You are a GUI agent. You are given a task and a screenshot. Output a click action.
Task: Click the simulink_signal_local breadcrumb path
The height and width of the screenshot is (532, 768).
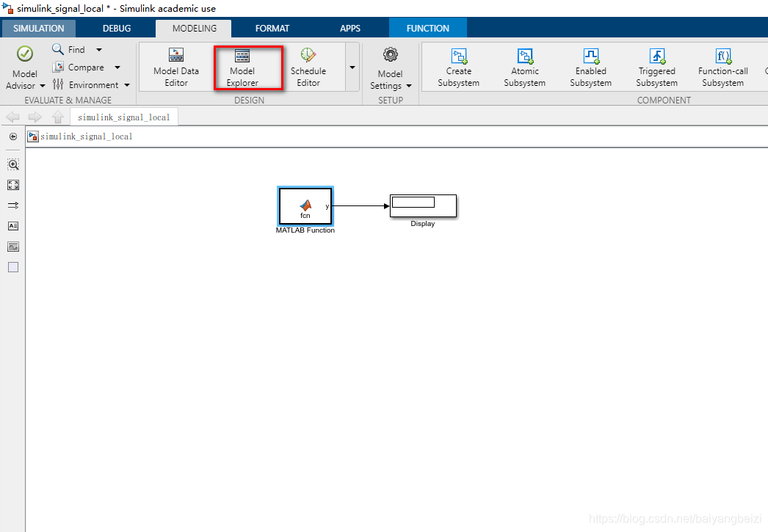coord(86,136)
